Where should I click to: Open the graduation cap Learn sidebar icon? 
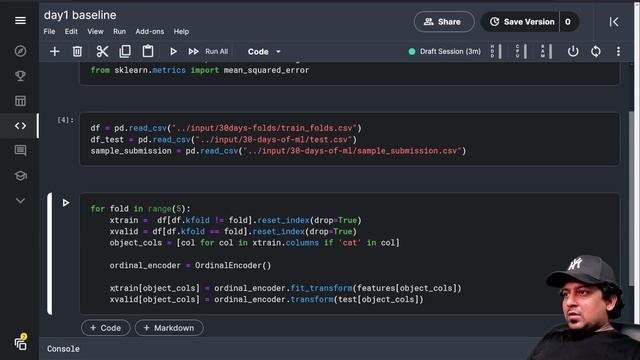[x=20, y=176]
